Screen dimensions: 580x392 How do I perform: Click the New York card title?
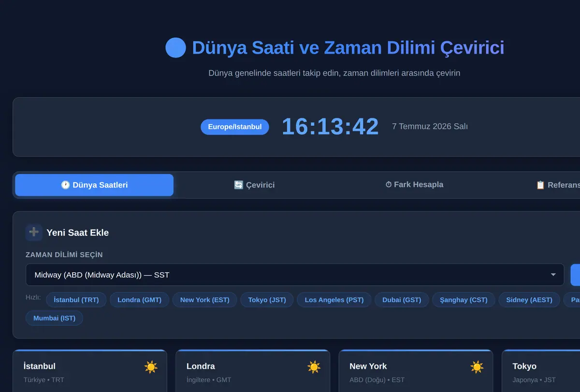pyautogui.click(x=368, y=366)
